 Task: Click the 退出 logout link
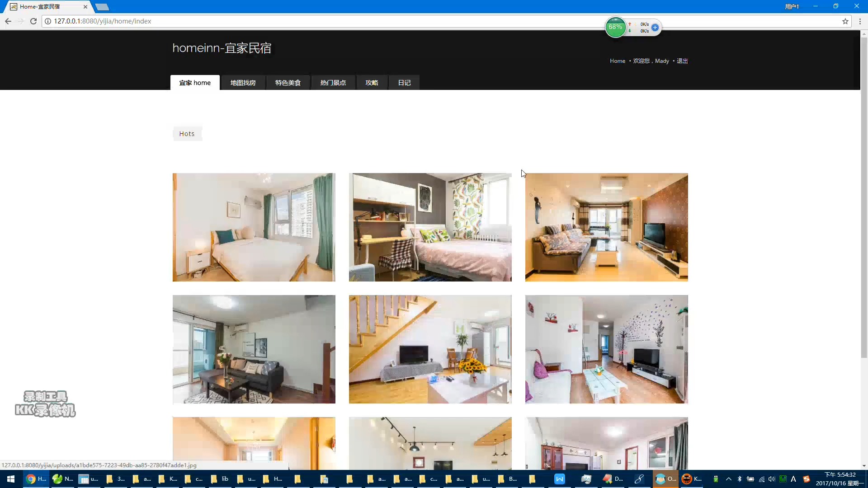pyautogui.click(x=682, y=61)
